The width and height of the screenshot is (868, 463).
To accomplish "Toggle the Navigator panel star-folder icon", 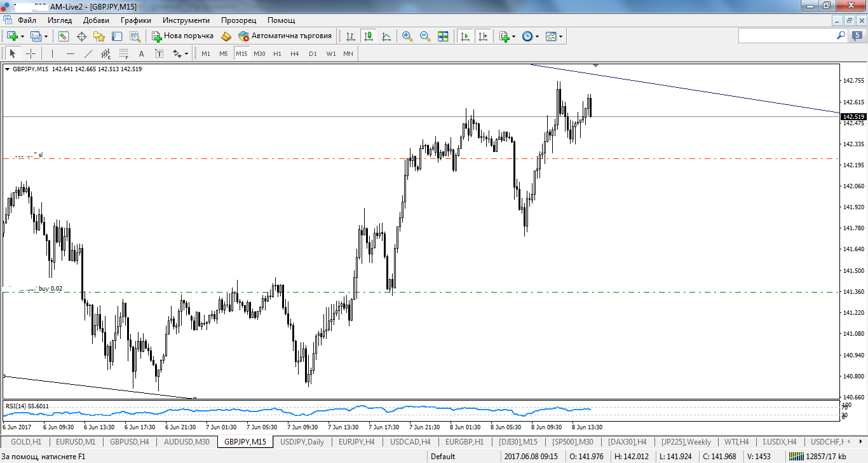I will [99, 36].
